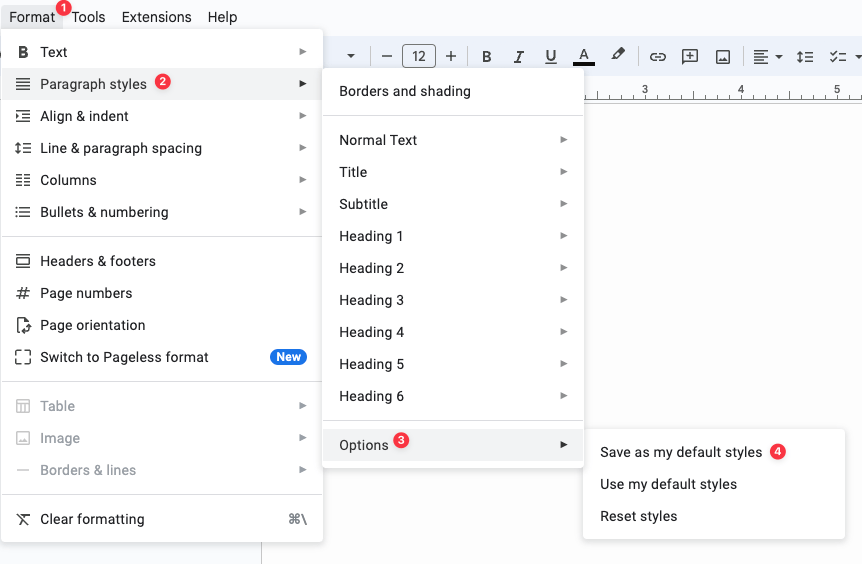Choose Reset styles option
The width and height of the screenshot is (862, 564).
point(638,516)
